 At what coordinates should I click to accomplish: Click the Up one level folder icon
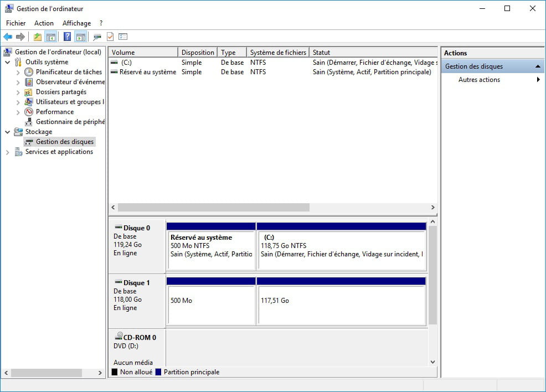click(x=38, y=37)
